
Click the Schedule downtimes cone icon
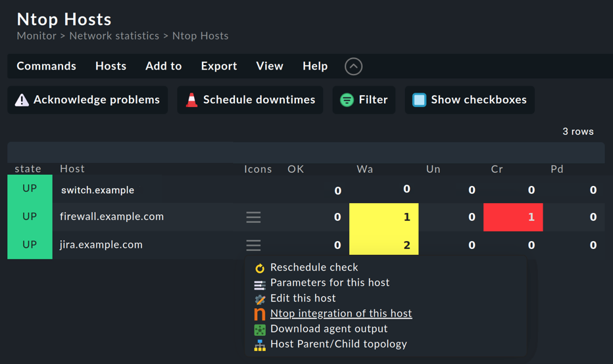click(x=191, y=100)
